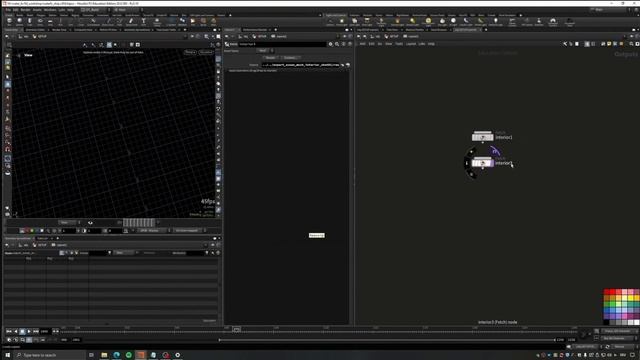The width and height of the screenshot is (640, 360).
Task: Switch to Lights and Cameras shelf tab
Action: point(336,15)
